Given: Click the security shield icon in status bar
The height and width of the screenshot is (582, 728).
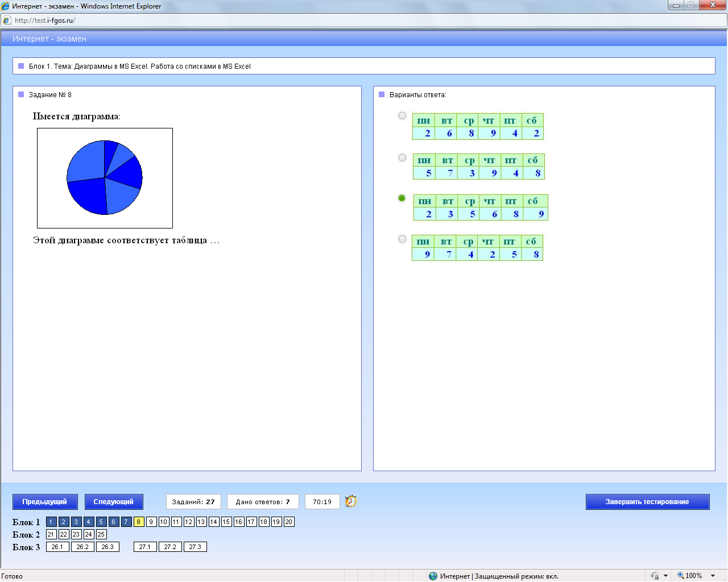Looking at the screenshot, I should [655, 576].
